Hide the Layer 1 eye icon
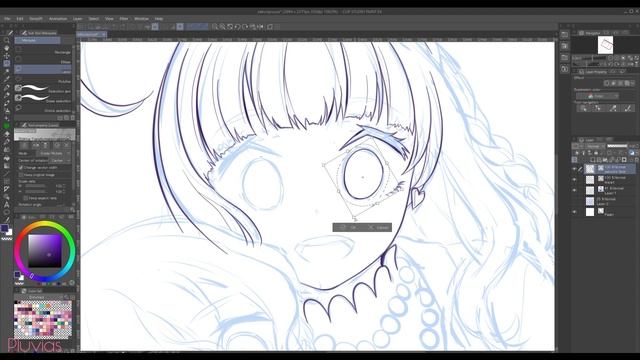Screen dimensions: 640x360 tap(574, 190)
